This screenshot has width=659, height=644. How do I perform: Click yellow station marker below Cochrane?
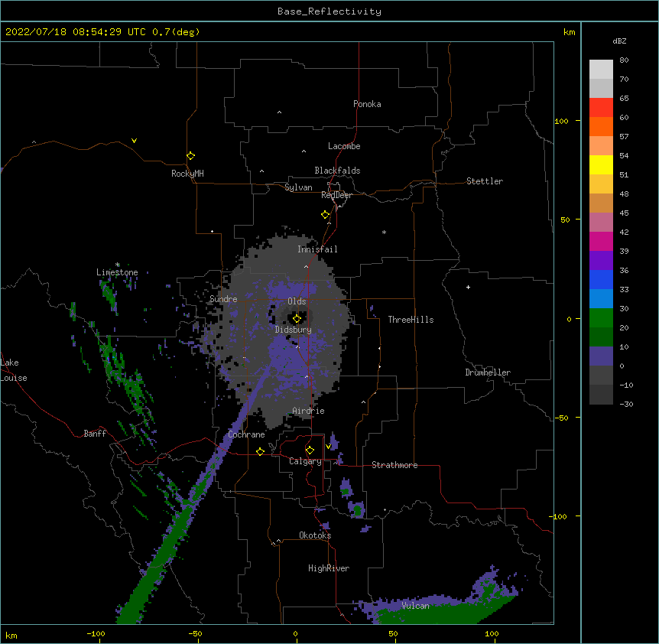point(260,451)
